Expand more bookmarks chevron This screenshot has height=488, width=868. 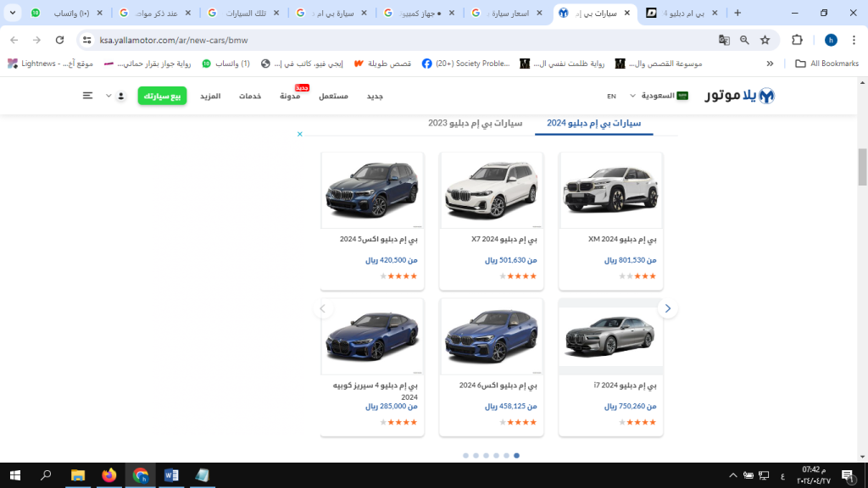[770, 64]
